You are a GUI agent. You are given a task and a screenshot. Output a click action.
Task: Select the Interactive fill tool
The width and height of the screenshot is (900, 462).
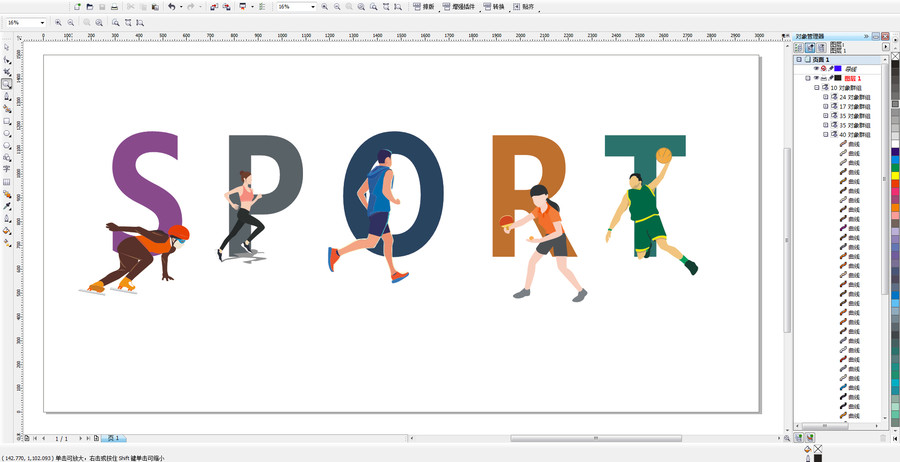point(7,243)
